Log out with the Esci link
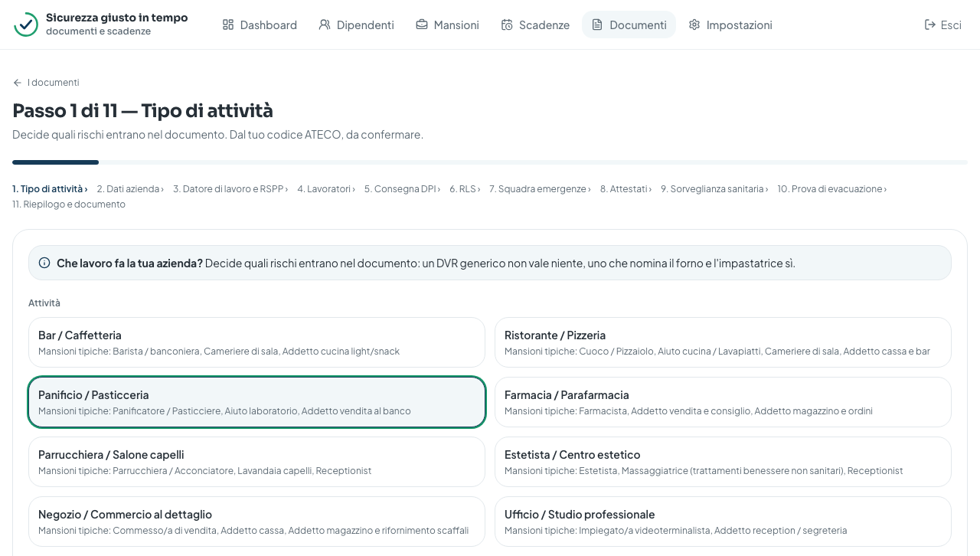Image resolution: width=980 pixels, height=556 pixels. pyautogui.click(x=943, y=25)
